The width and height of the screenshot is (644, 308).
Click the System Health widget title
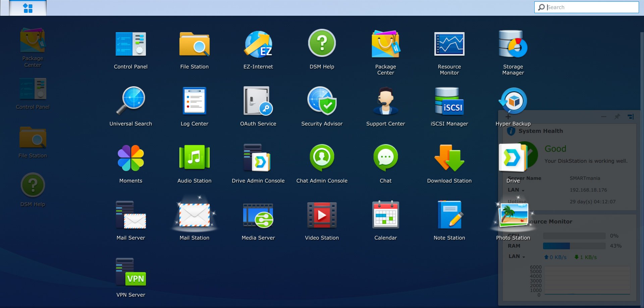(541, 131)
